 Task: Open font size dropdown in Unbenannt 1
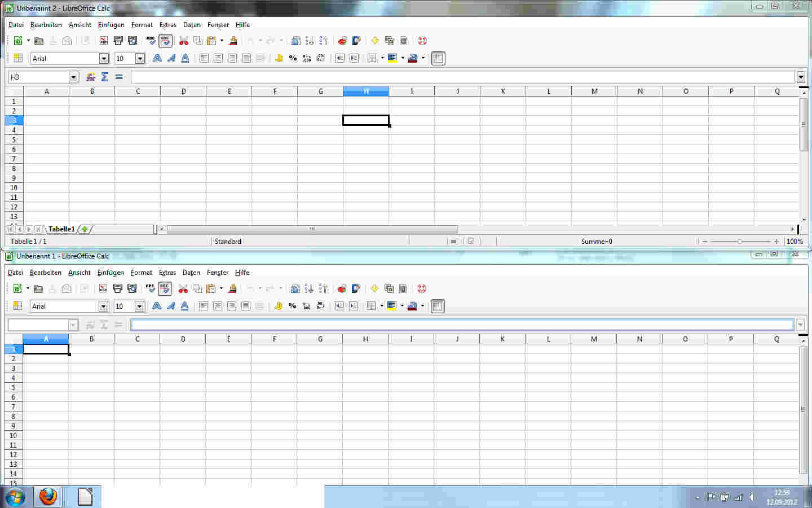(x=140, y=306)
